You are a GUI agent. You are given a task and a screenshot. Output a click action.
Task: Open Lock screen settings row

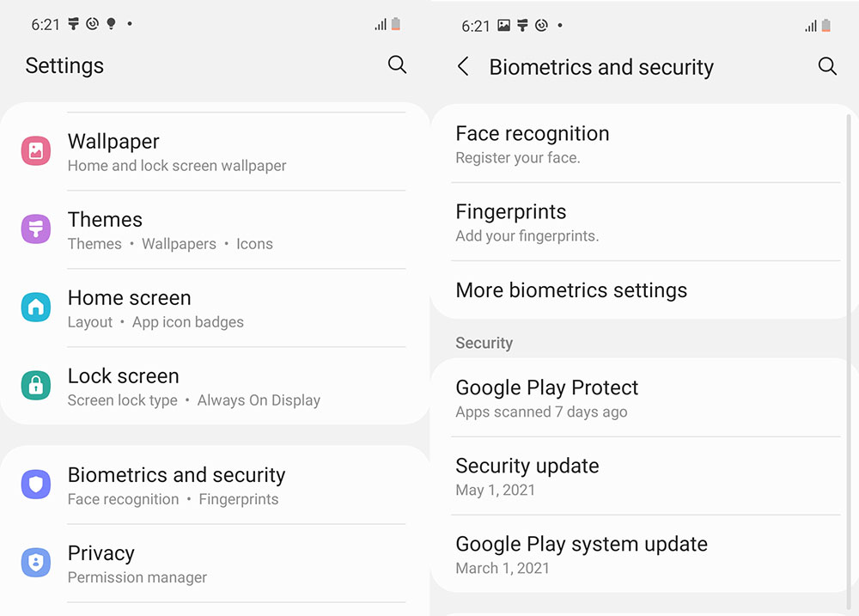point(215,387)
